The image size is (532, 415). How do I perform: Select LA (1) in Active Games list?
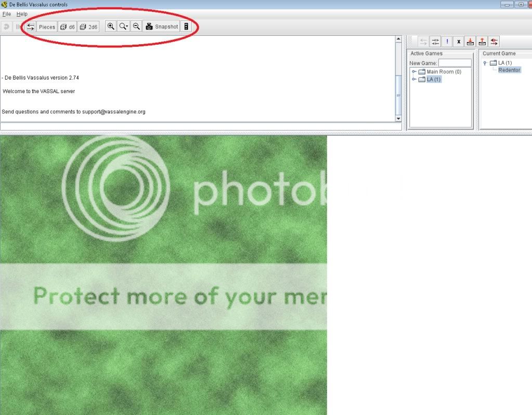point(434,80)
